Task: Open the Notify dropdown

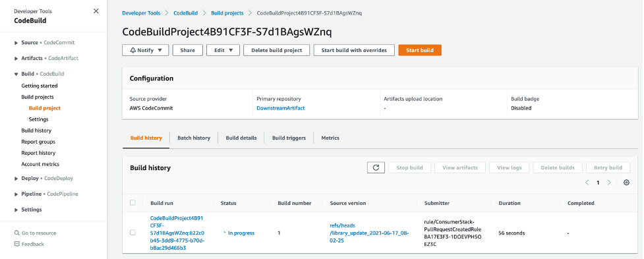Action: (146, 50)
